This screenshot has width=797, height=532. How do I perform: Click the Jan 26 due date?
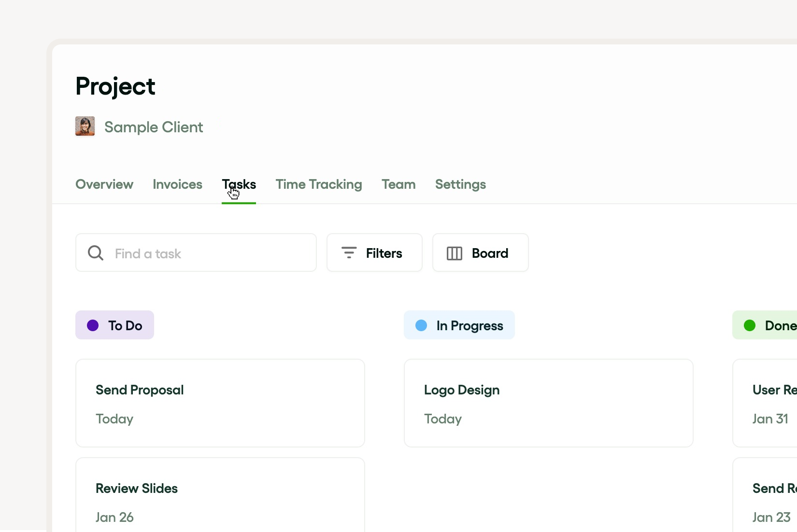(114, 517)
